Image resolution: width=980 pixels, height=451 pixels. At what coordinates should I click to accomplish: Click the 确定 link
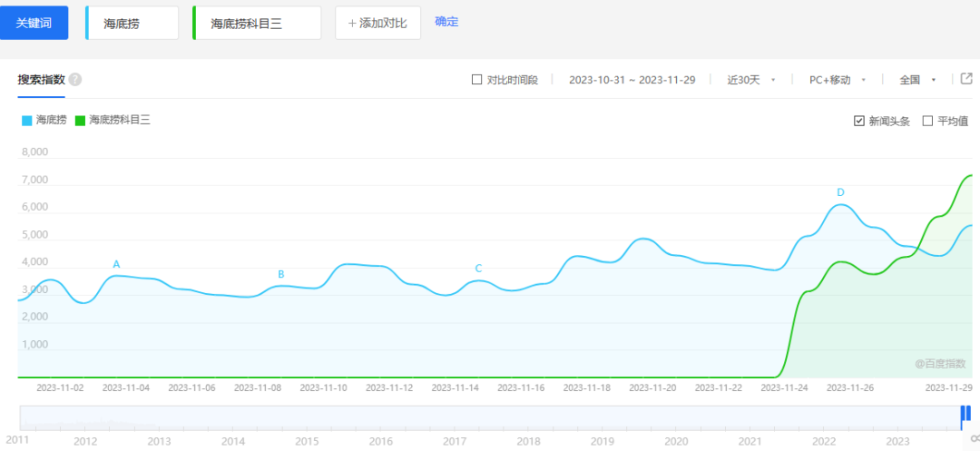[x=446, y=22]
